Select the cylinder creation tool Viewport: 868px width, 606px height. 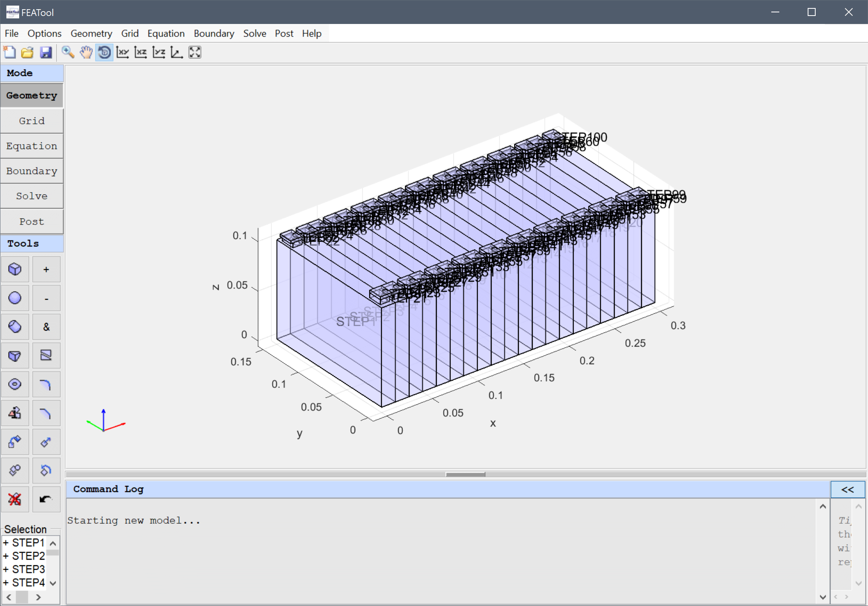pyautogui.click(x=15, y=327)
